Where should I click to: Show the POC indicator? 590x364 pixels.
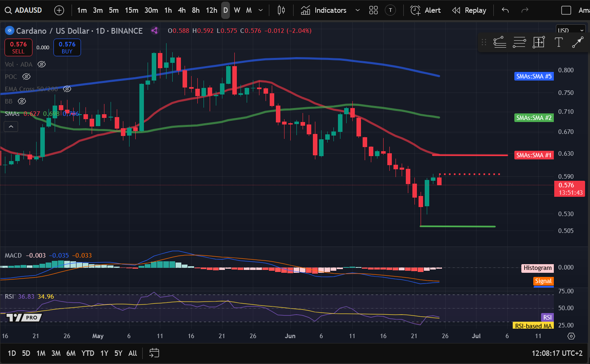click(26, 76)
